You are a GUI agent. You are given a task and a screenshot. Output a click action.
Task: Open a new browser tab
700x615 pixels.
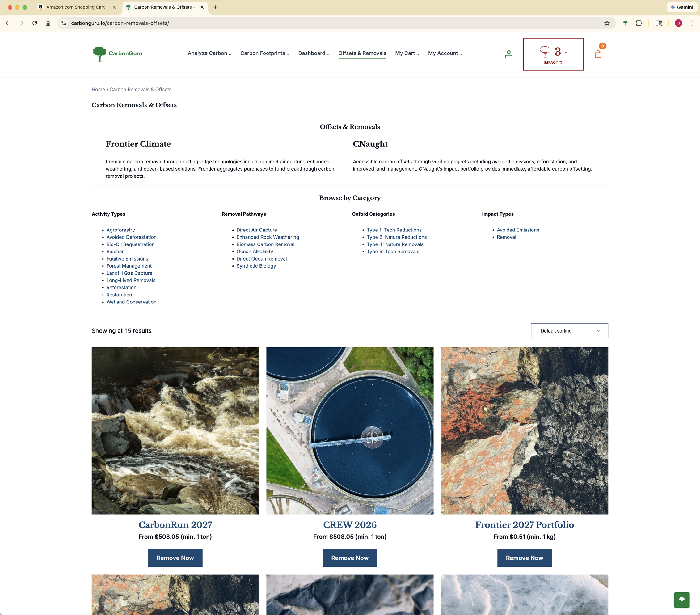coord(215,7)
